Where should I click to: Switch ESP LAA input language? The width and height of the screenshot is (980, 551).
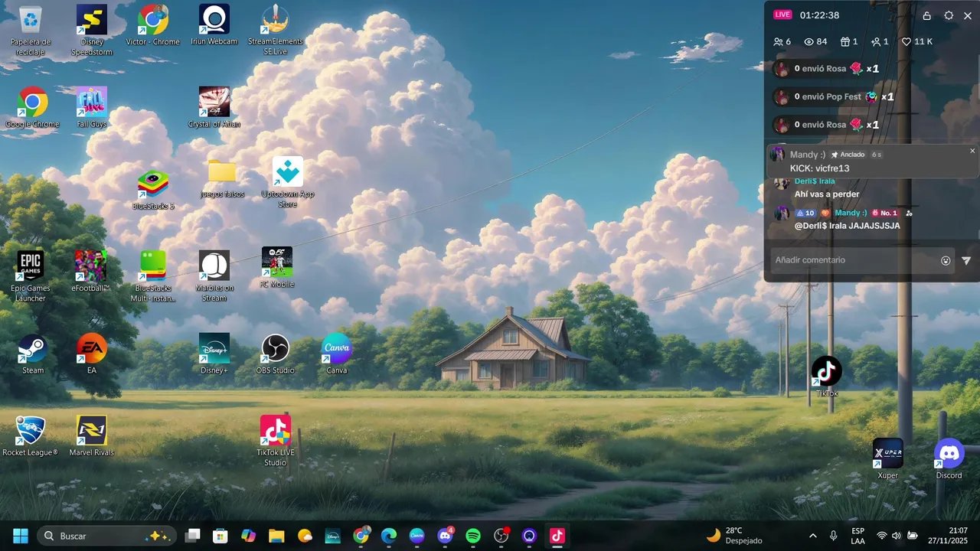[x=858, y=536]
